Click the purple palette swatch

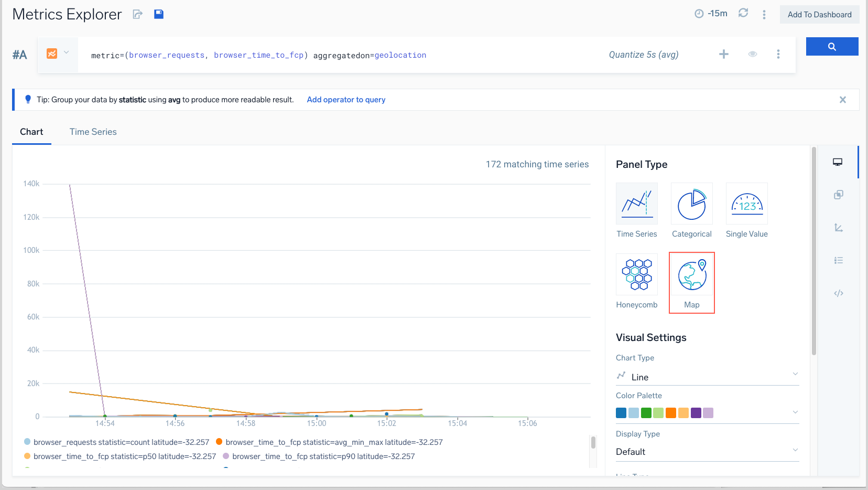tap(696, 413)
